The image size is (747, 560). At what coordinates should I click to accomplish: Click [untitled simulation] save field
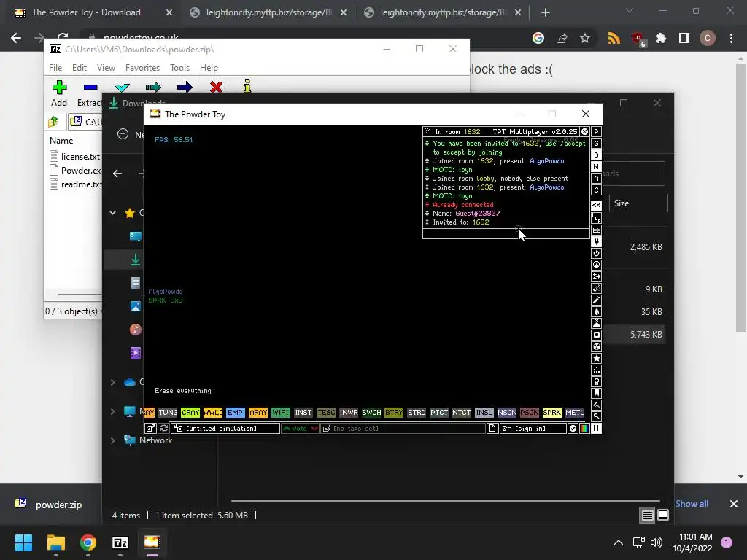click(225, 429)
